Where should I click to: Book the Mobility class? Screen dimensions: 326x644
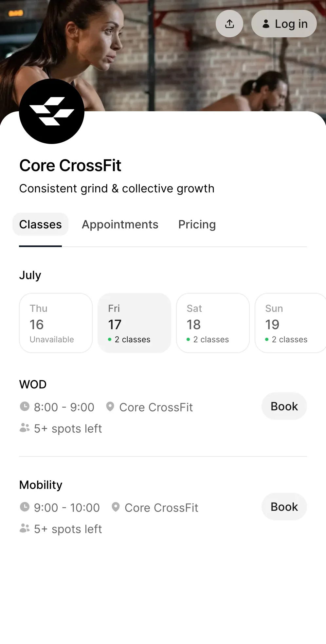click(284, 507)
